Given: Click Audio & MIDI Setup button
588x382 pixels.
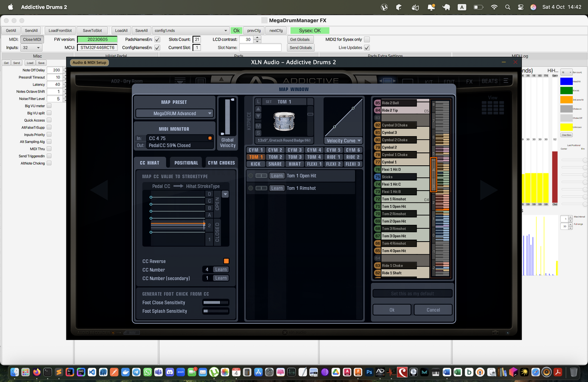Looking at the screenshot, I should point(90,62).
